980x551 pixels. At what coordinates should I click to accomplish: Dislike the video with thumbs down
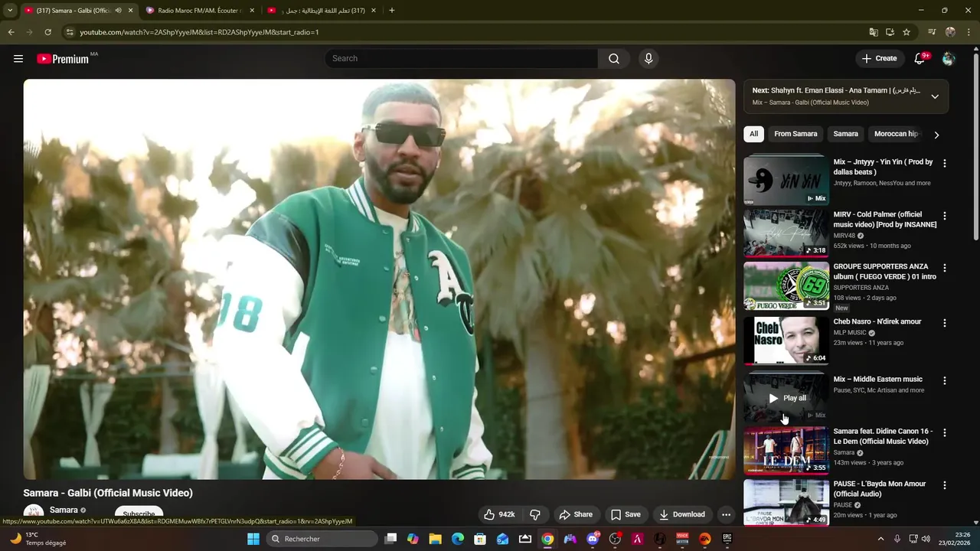535,514
